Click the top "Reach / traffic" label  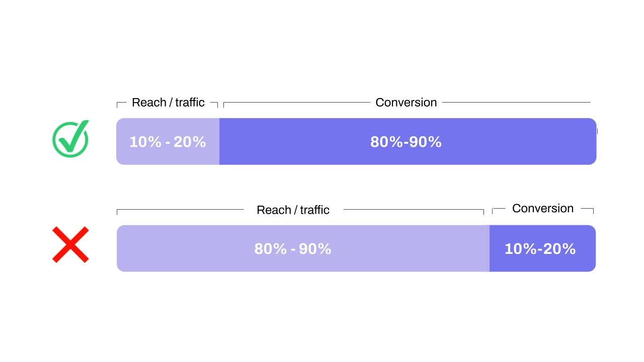click(x=168, y=103)
